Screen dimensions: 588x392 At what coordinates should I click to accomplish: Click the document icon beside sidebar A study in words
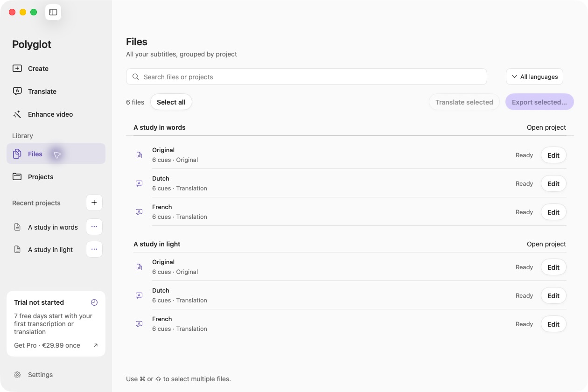17,227
